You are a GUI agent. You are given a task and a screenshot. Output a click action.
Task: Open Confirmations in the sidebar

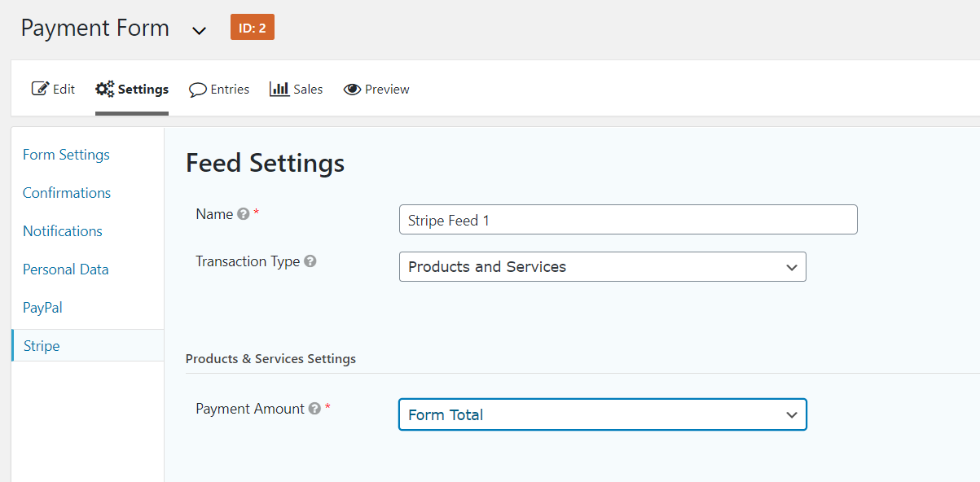(67, 193)
